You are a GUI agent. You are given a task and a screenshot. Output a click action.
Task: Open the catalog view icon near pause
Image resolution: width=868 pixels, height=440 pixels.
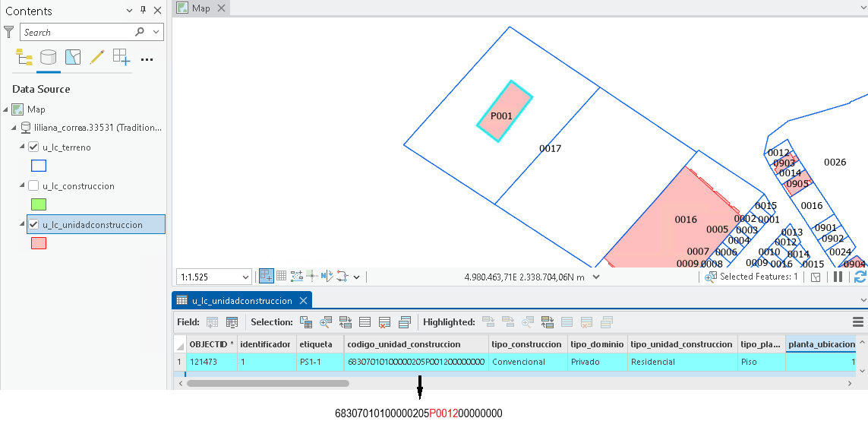[816, 277]
